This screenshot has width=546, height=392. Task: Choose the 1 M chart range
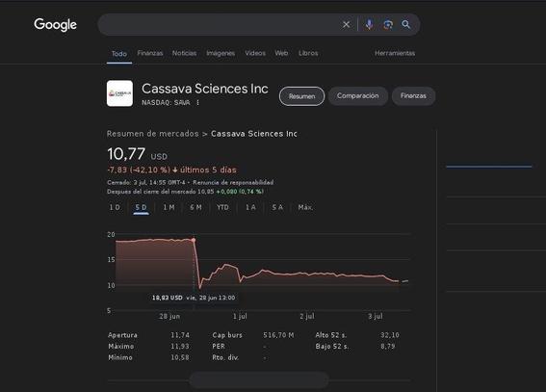coord(169,207)
